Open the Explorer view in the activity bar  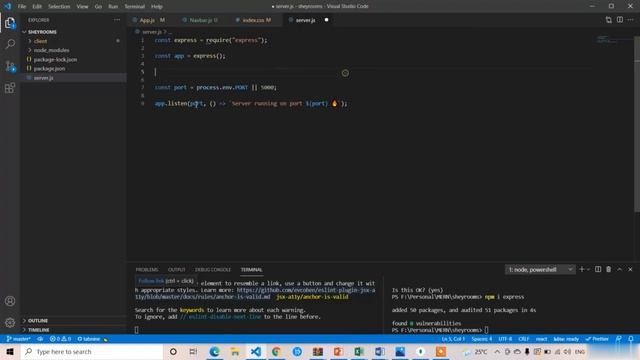pos(10,23)
